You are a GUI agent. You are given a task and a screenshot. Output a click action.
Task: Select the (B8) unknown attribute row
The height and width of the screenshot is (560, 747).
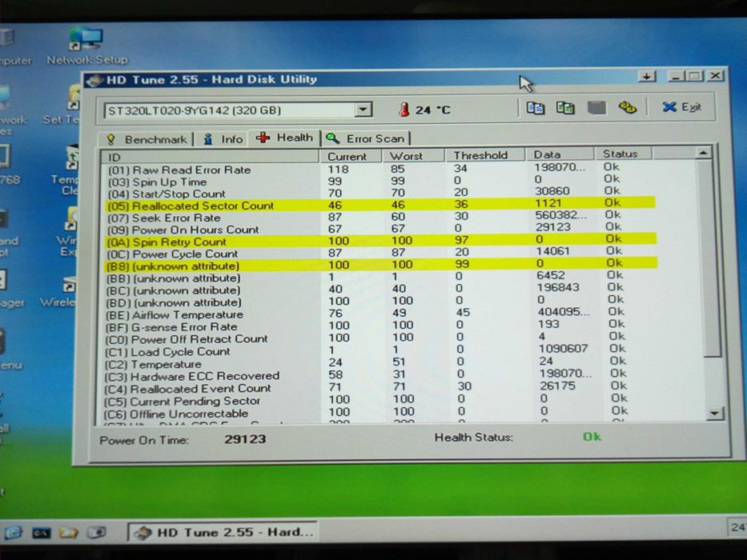(x=380, y=266)
